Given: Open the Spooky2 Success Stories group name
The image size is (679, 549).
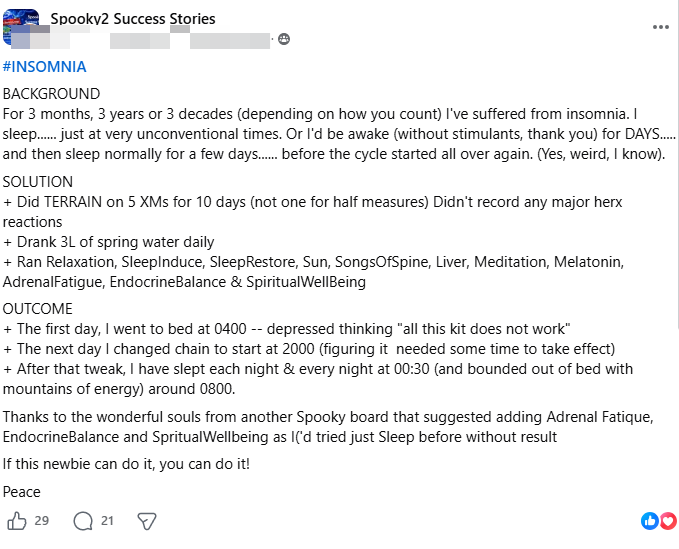Looking at the screenshot, I should pos(133,19).
